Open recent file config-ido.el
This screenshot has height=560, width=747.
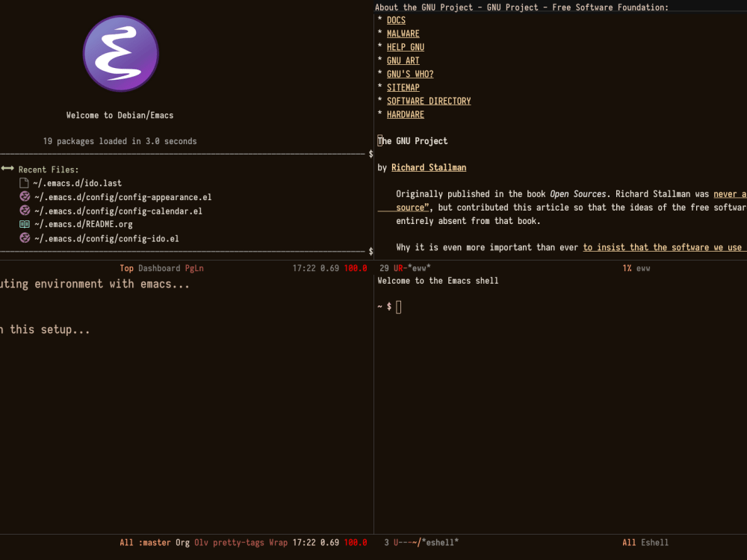[107, 239]
